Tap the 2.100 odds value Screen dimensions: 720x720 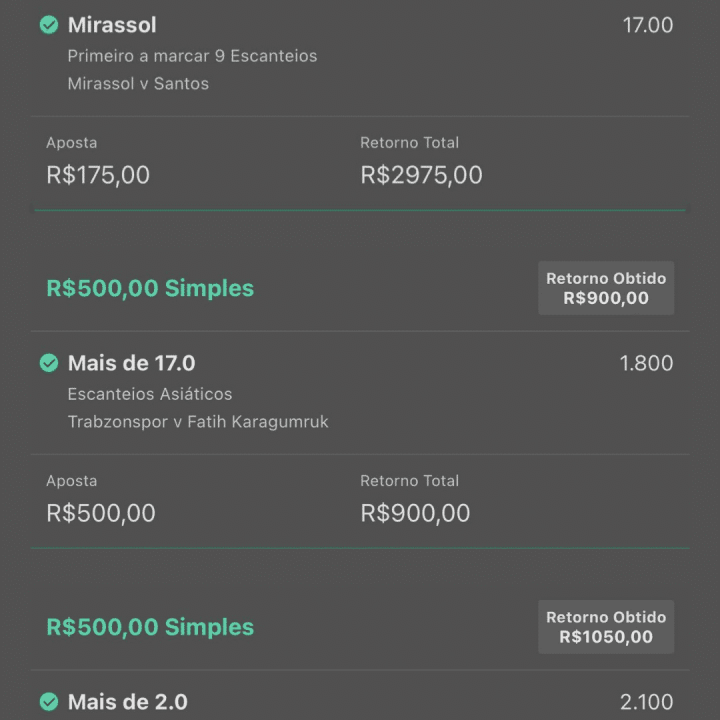tap(646, 702)
